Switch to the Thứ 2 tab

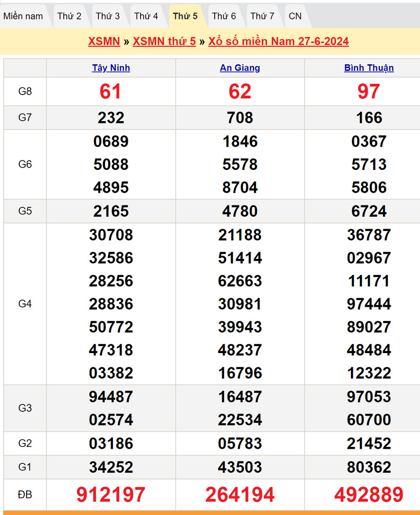(70, 16)
